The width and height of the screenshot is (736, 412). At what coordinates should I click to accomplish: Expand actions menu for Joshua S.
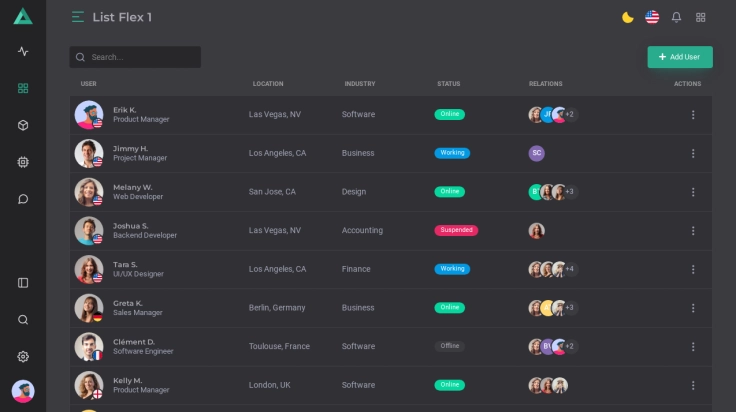[693, 231]
